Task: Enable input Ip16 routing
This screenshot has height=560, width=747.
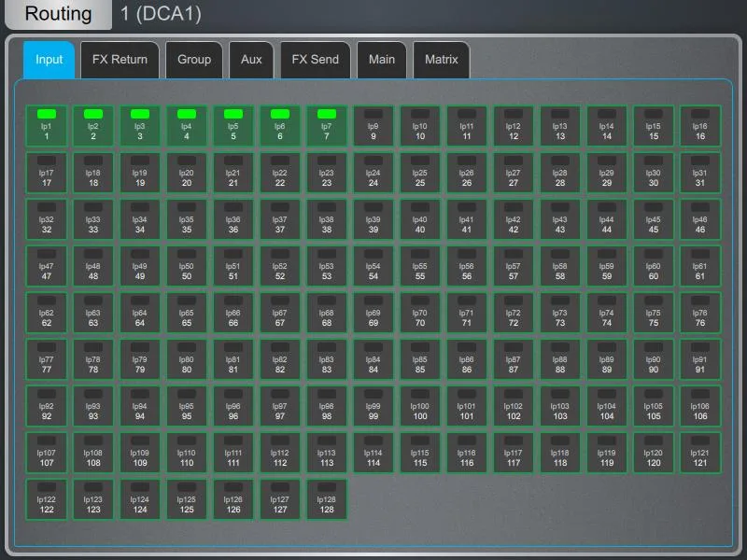Action: click(x=699, y=126)
